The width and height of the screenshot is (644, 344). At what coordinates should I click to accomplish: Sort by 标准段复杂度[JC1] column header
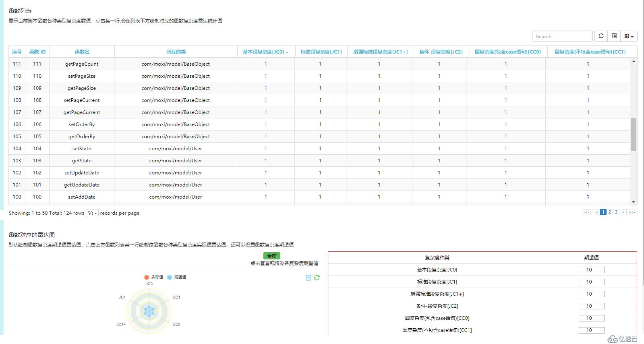(321, 52)
